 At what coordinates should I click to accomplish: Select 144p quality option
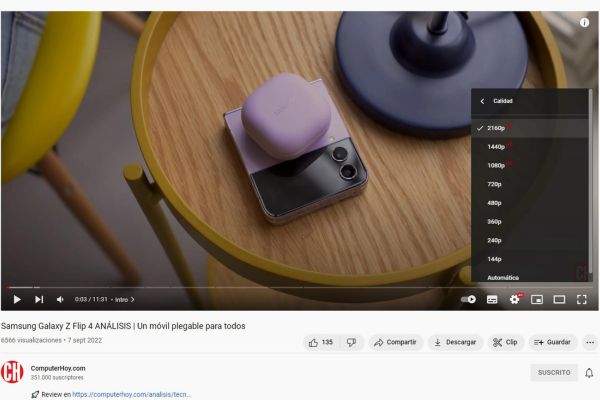click(x=530, y=259)
